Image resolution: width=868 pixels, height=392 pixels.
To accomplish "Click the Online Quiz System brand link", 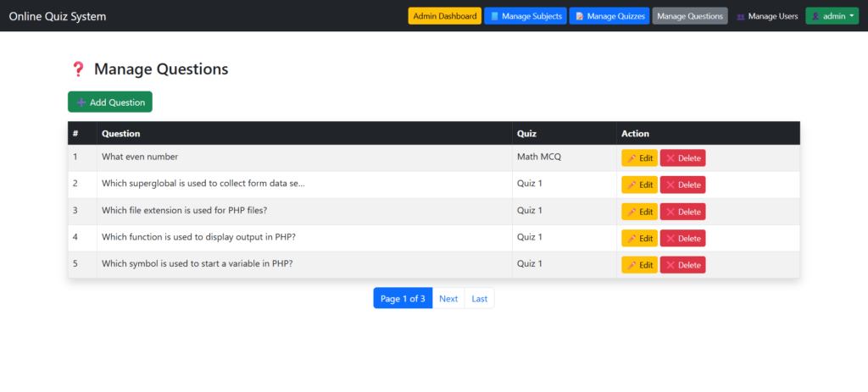I will (58, 17).
